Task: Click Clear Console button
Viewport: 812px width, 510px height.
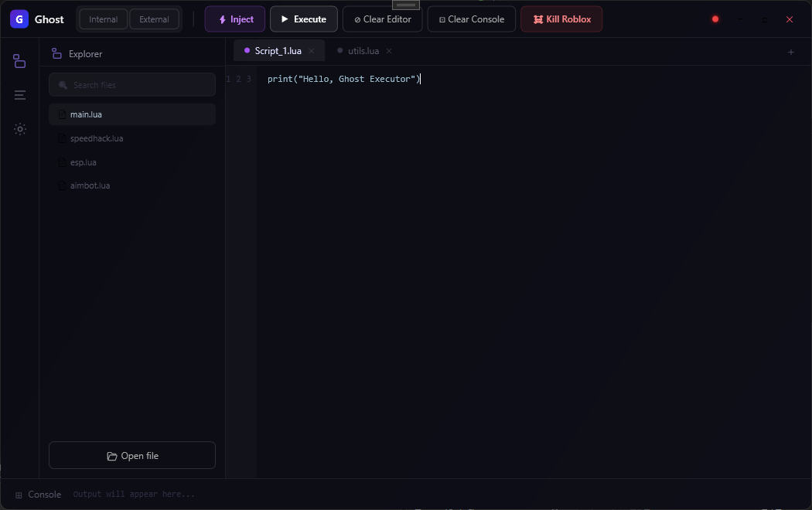Action: click(471, 19)
